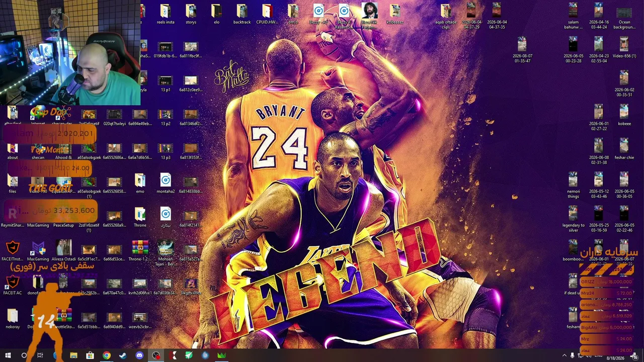This screenshot has height=362, width=644.
Task: Select video file 2026-06-08 02-31-38
Action: (599, 152)
